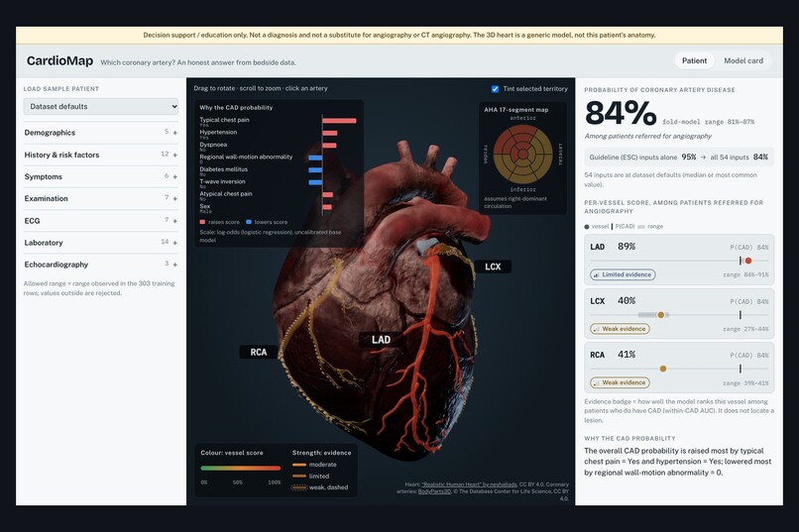Click the red LAD score marker on slider

point(748,261)
